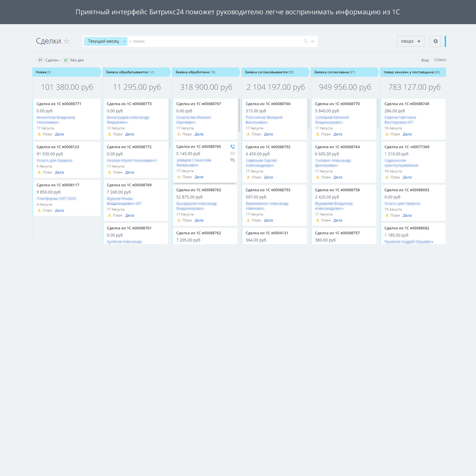Click warning icon on deal я00088749
This screenshot has width=476, height=476.
[387, 134]
